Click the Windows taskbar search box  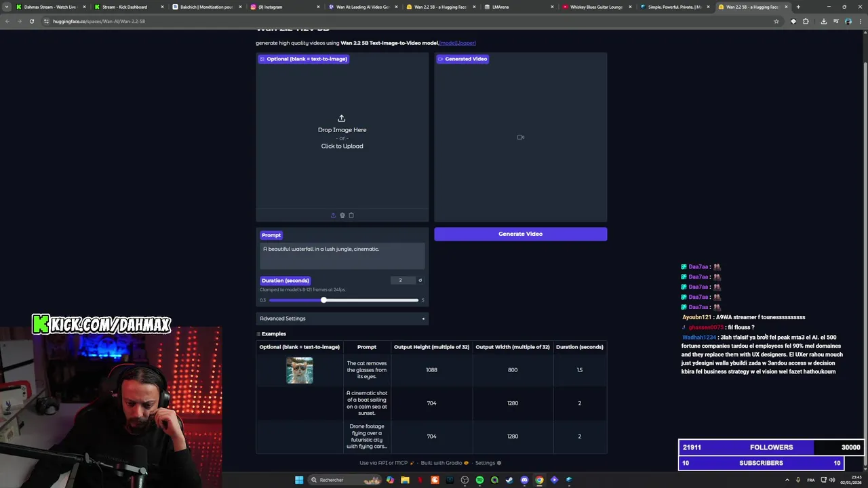pyautogui.click(x=344, y=480)
